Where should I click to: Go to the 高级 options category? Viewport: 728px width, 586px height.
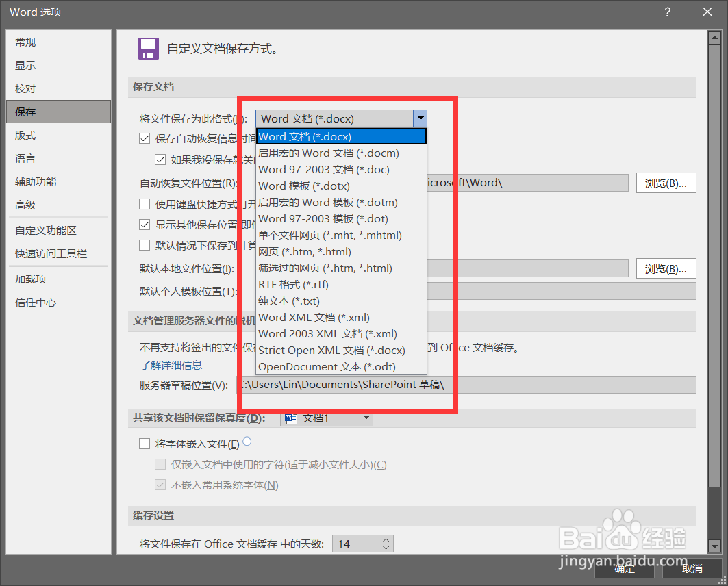coord(58,205)
